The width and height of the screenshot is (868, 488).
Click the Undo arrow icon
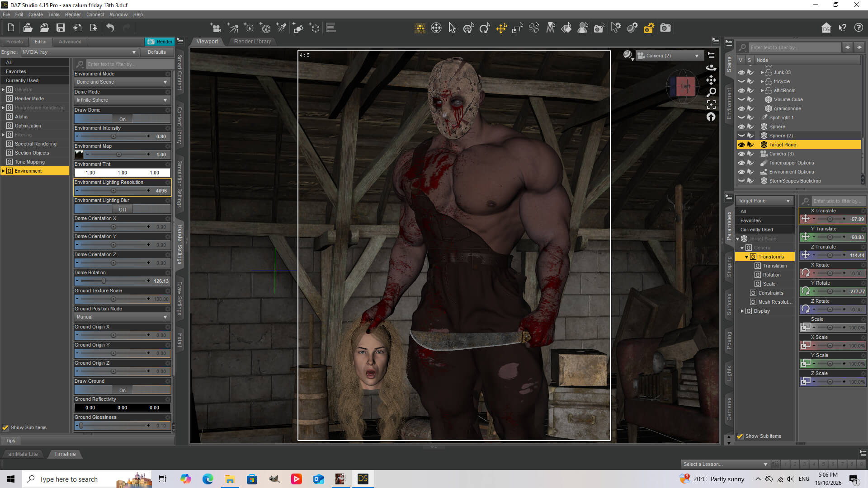point(110,28)
